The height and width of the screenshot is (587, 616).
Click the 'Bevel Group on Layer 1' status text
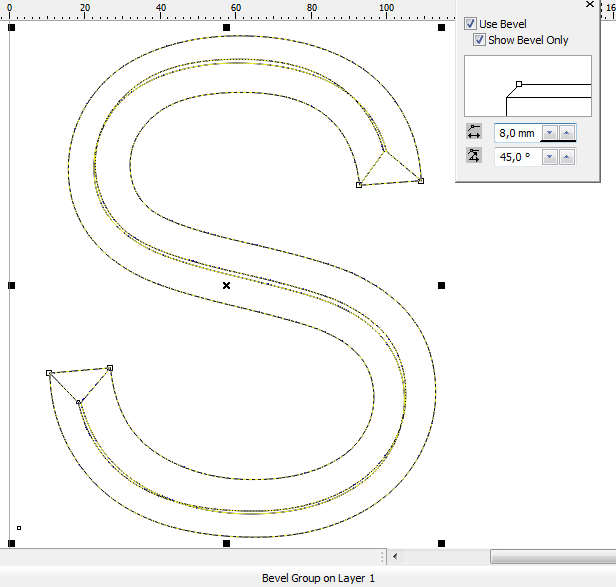318,578
